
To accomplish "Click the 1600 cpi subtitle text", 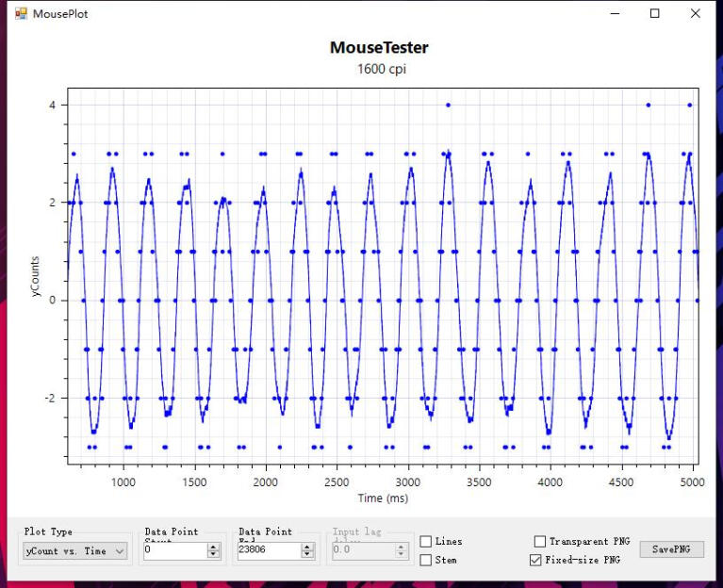I will coord(381,69).
